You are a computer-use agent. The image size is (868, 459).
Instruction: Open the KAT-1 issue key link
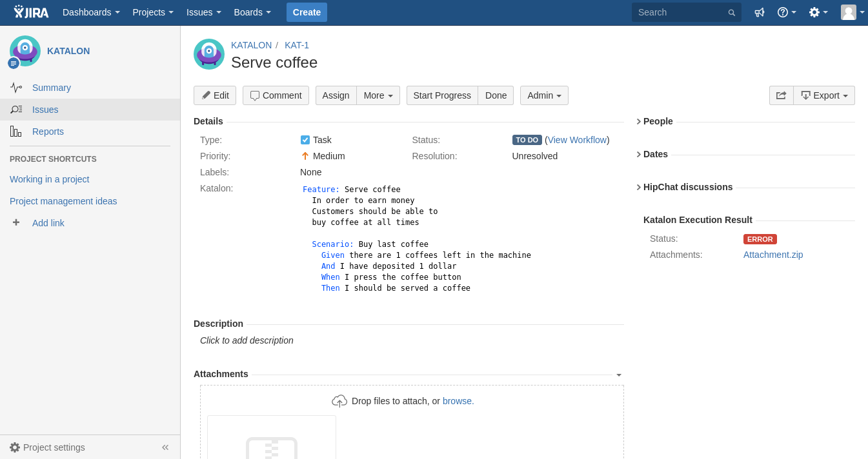[x=297, y=45]
